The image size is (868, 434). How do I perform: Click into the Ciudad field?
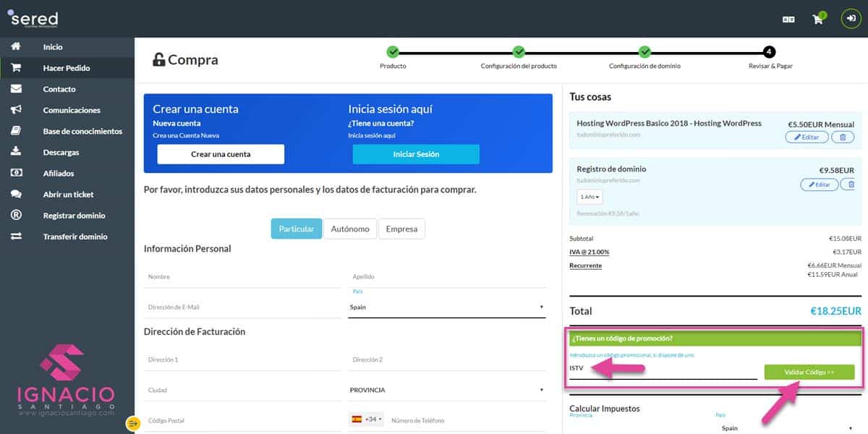(x=243, y=390)
